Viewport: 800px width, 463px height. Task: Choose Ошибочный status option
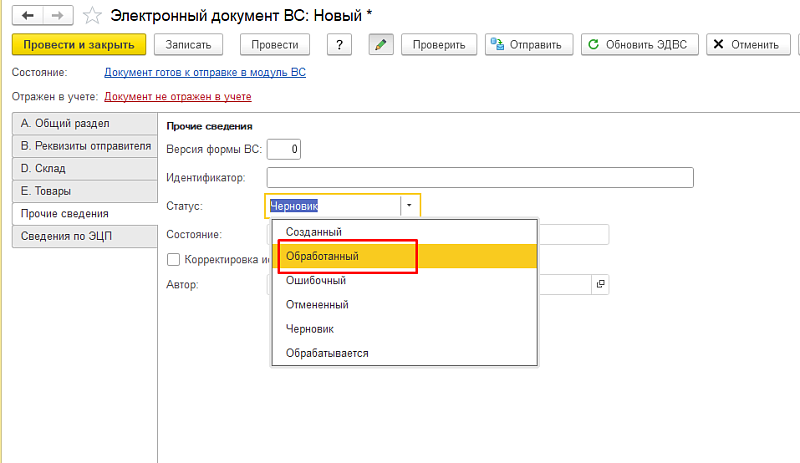tap(316, 280)
